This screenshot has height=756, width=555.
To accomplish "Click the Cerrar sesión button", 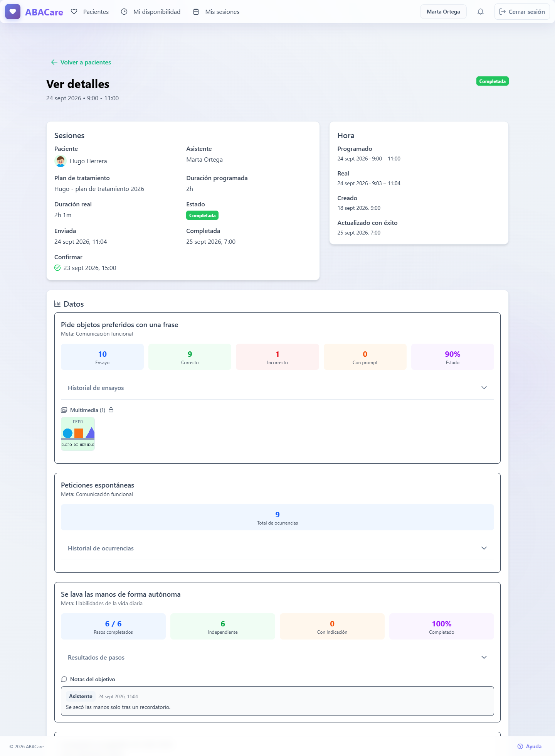I will [x=522, y=12].
